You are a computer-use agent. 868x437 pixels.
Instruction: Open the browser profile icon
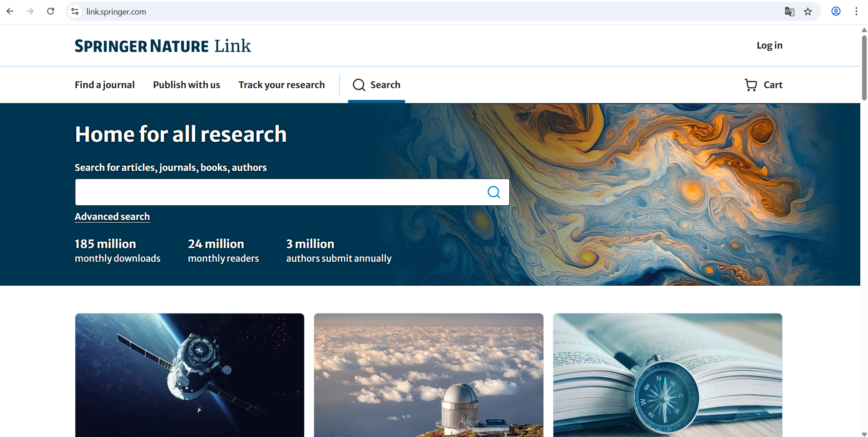(836, 11)
